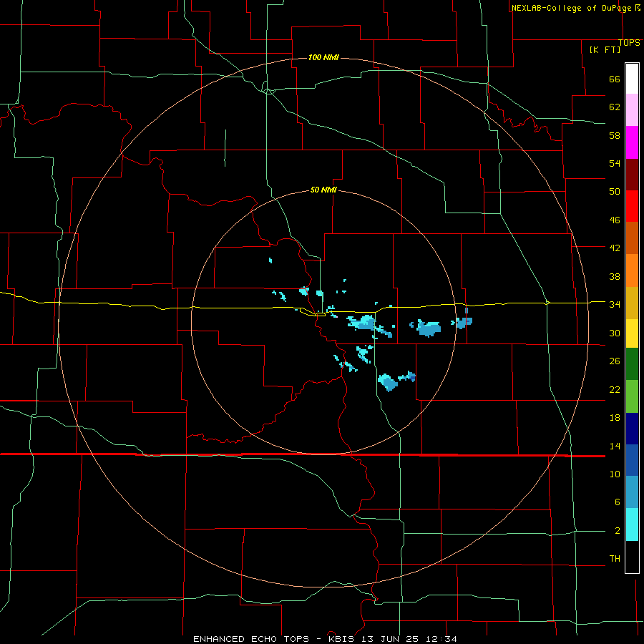Screen dimensions: 644x644
Task: Click the NEXLAB-College of DuPage text
Action: [x=573, y=8]
